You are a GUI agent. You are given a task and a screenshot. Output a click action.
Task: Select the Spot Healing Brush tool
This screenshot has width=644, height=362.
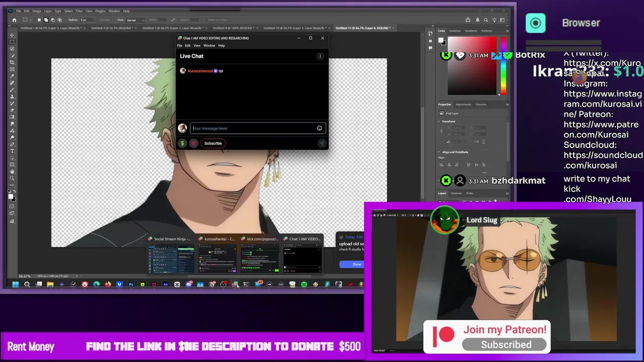pyautogui.click(x=12, y=82)
